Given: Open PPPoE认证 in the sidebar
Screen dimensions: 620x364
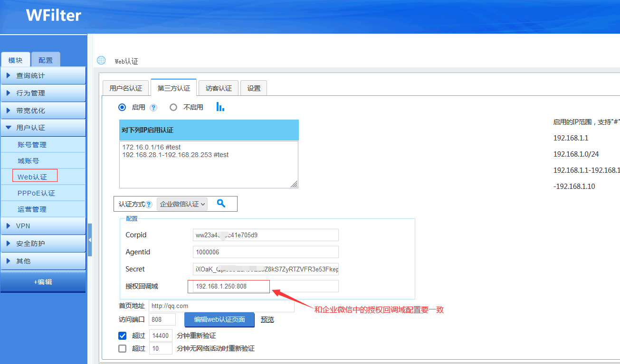Looking at the screenshot, I should click(36, 193).
